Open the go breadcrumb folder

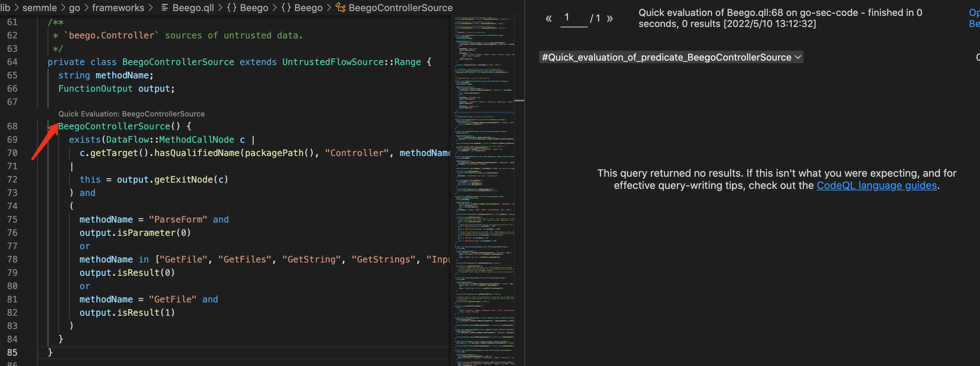(x=75, y=8)
